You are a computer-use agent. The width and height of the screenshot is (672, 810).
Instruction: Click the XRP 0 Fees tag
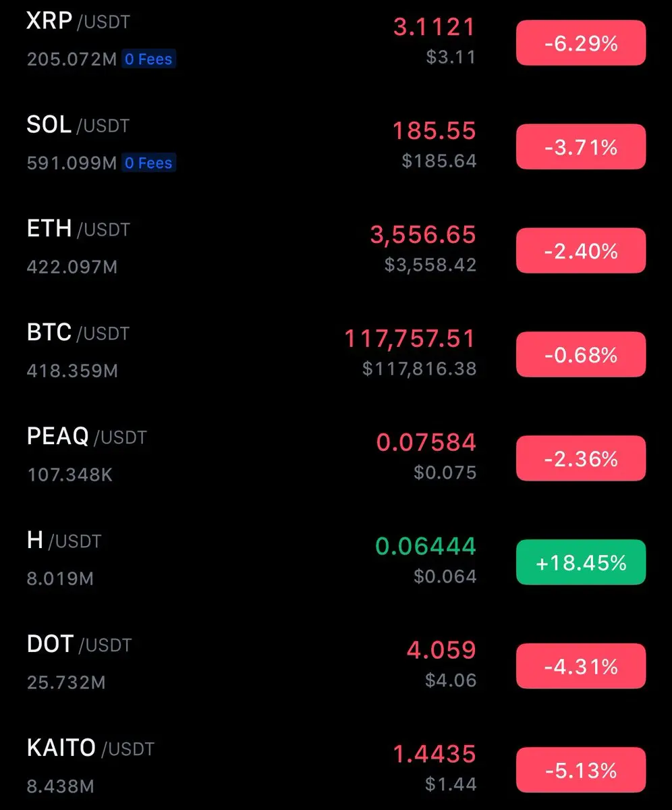(x=148, y=59)
